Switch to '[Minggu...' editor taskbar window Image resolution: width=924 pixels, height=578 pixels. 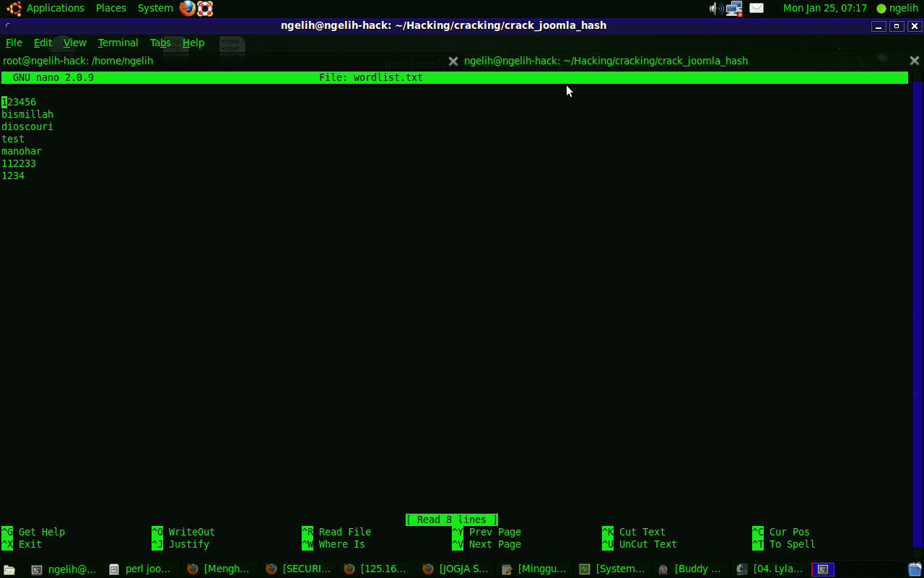pos(533,569)
